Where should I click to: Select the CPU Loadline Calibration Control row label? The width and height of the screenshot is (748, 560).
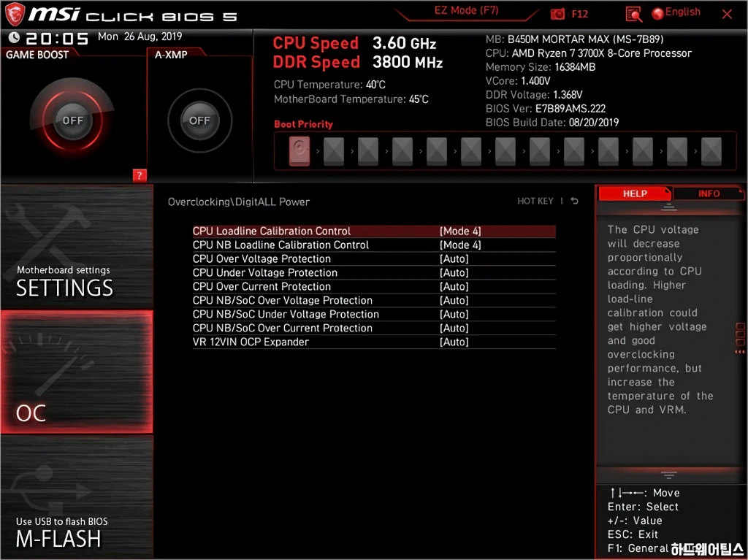click(272, 231)
